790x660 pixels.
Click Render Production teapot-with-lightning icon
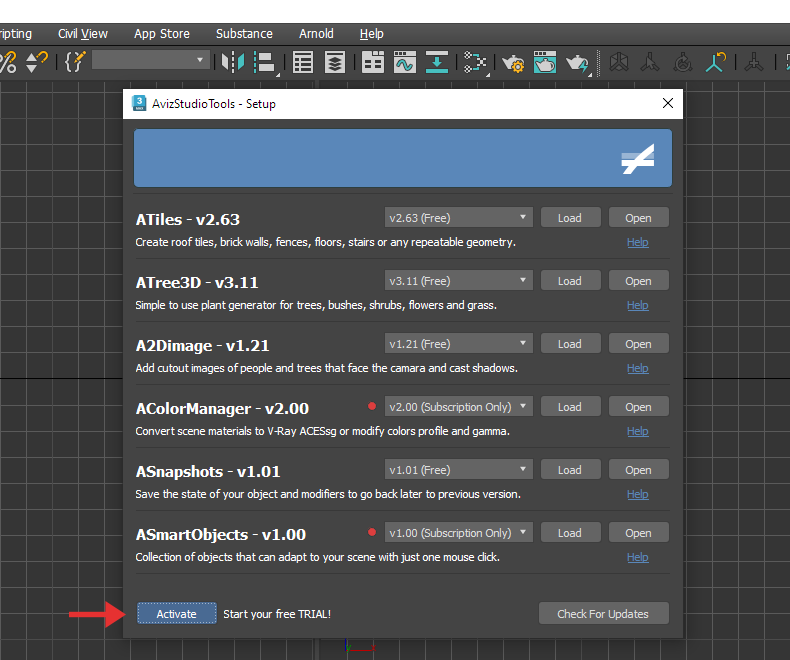577,63
